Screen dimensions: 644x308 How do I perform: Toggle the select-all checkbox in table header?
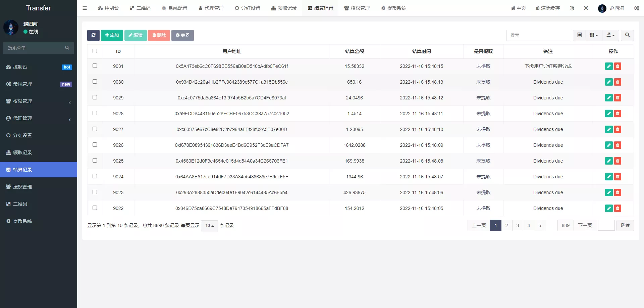pyautogui.click(x=95, y=51)
